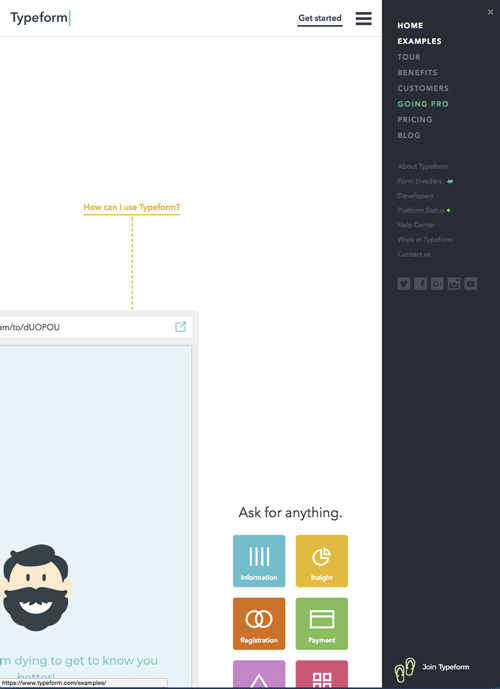Open example form in new window icon
Viewport: 500px width, 689px height.
pos(181,327)
